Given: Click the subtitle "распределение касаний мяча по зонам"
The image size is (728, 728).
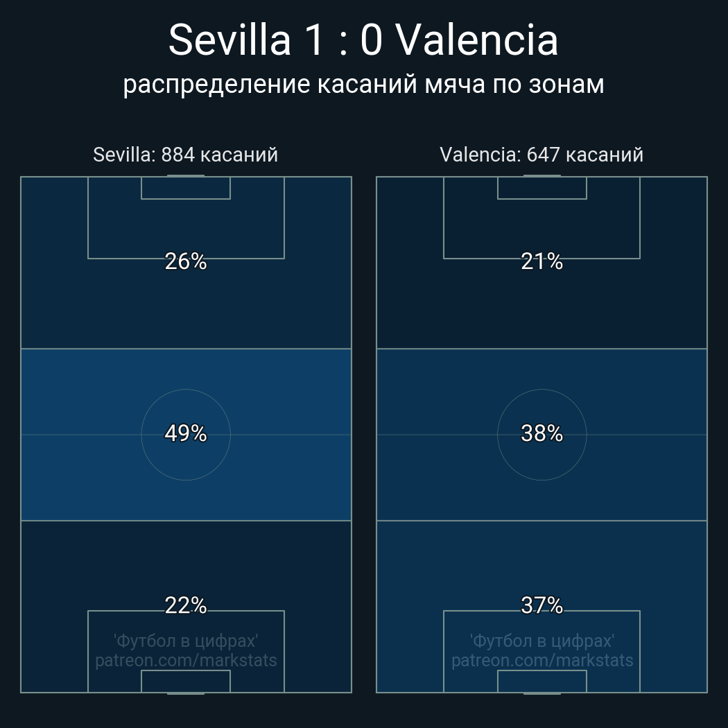Looking at the screenshot, I should point(363,84).
